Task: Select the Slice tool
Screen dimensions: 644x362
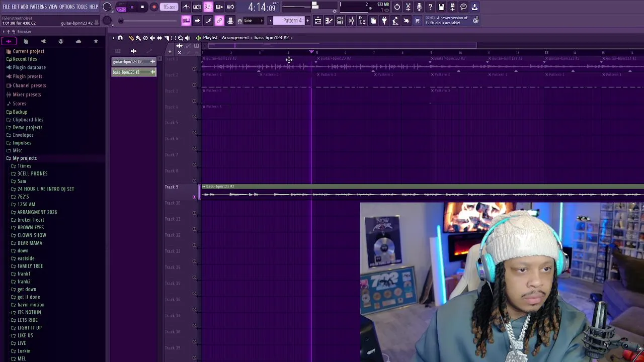Action: point(167,38)
